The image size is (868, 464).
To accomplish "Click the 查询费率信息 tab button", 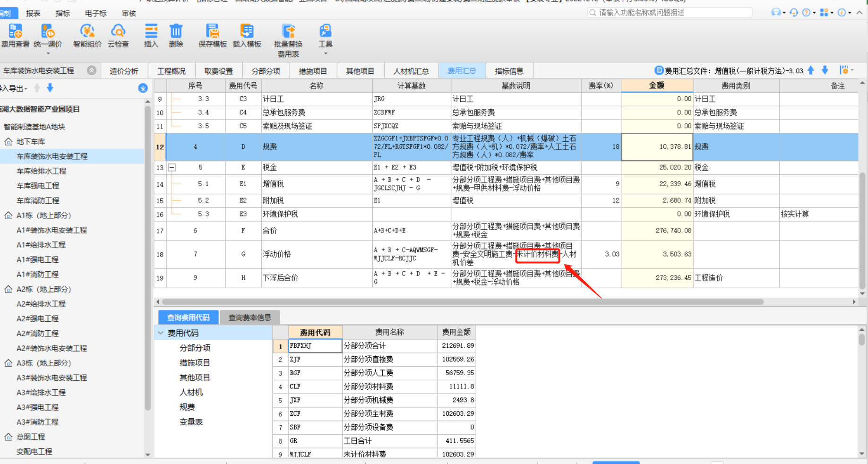I will coord(249,318).
